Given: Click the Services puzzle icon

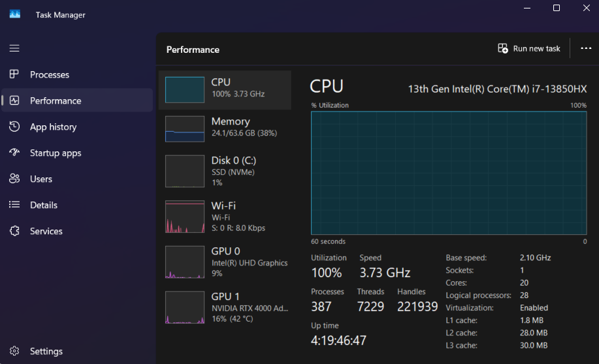Looking at the screenshot, I should tap(14, 231).
